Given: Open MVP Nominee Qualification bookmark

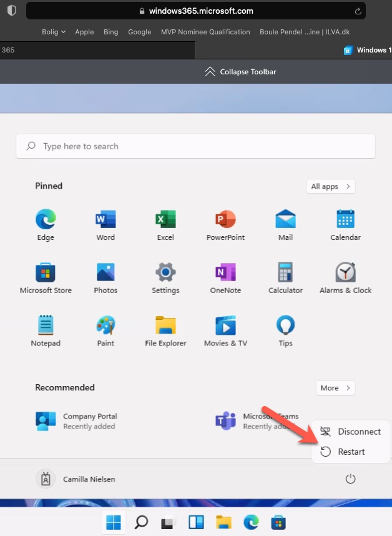Looking at the screenshot, I should point(205,32).
